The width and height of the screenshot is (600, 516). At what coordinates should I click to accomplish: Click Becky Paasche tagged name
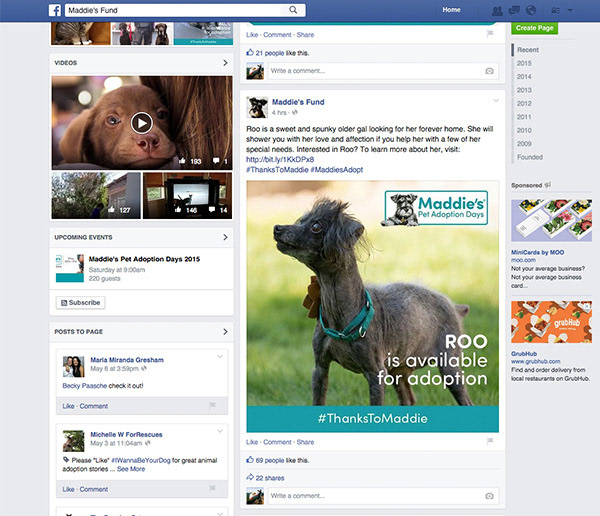(85, 385)
